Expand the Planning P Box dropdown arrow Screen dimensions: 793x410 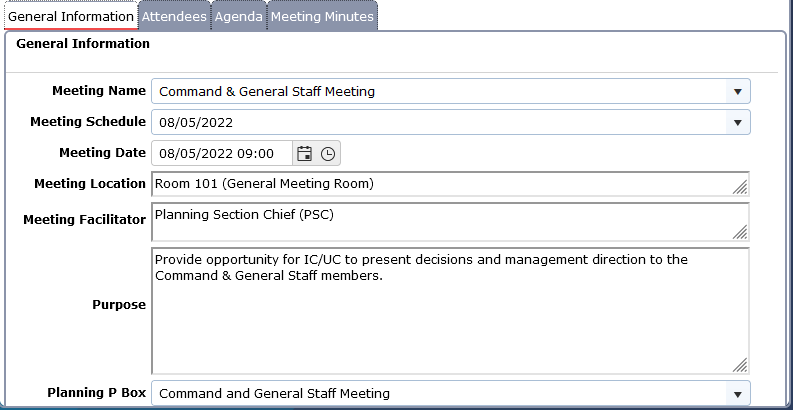pos(738,394)
